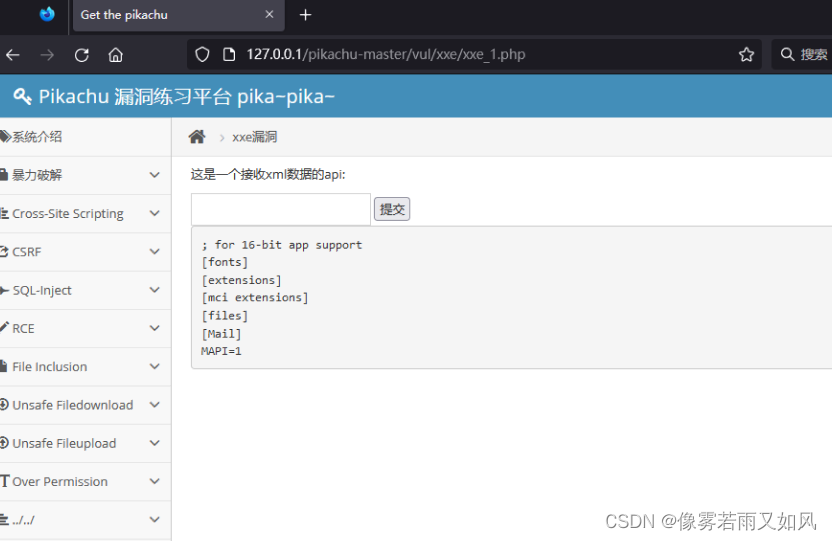Expand the Over Permission chevron
This screenshot has height=541, width=832.
pos(154,481)
